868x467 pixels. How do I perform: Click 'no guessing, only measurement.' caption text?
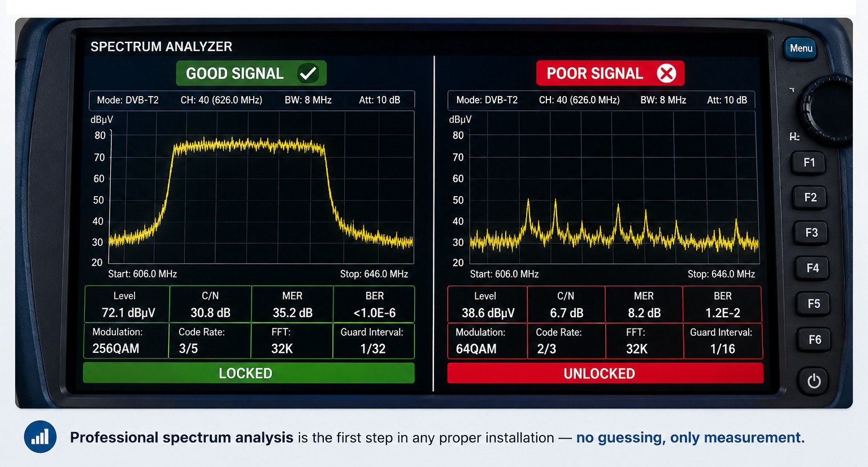[x=691, y=438]
